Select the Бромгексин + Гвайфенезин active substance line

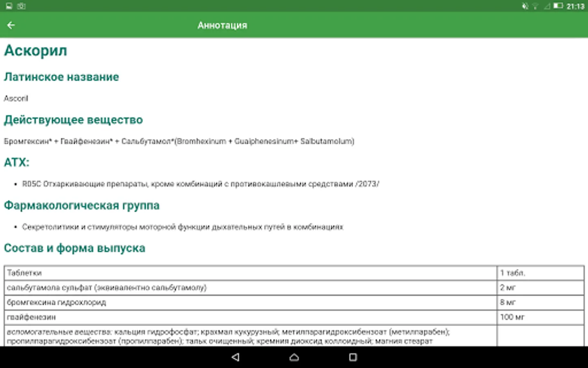[x=179, y=141]
